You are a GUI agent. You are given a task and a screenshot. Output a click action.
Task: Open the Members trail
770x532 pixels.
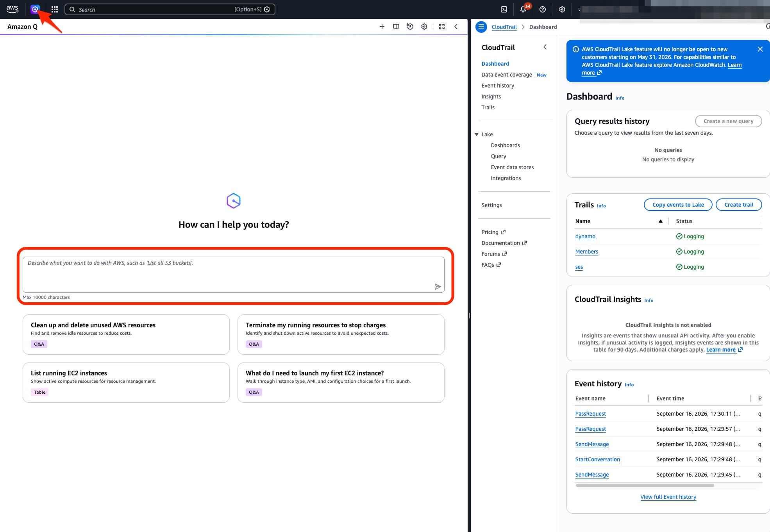tap(586, 252)
